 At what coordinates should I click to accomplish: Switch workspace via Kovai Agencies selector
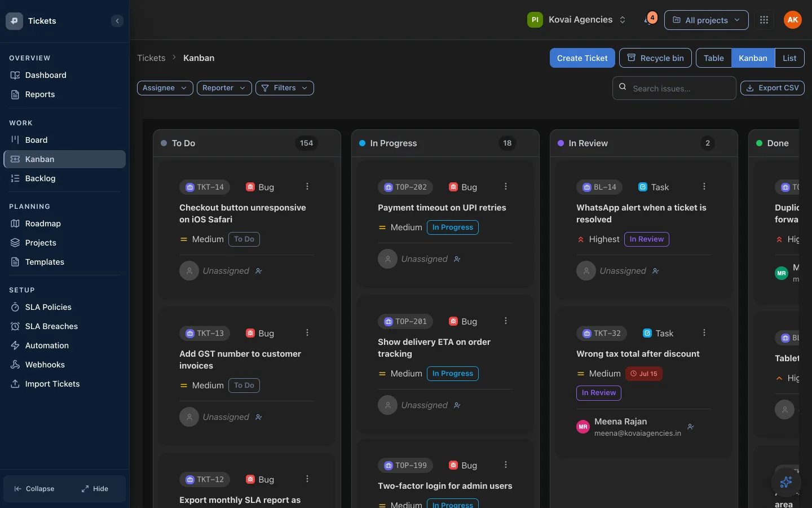coord(577,20)
